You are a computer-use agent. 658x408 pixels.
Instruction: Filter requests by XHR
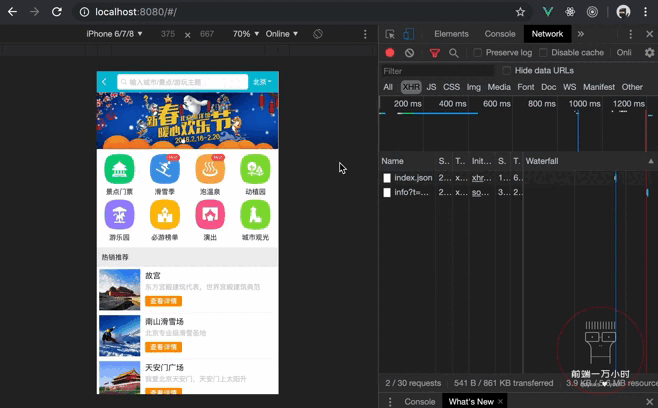411,87
